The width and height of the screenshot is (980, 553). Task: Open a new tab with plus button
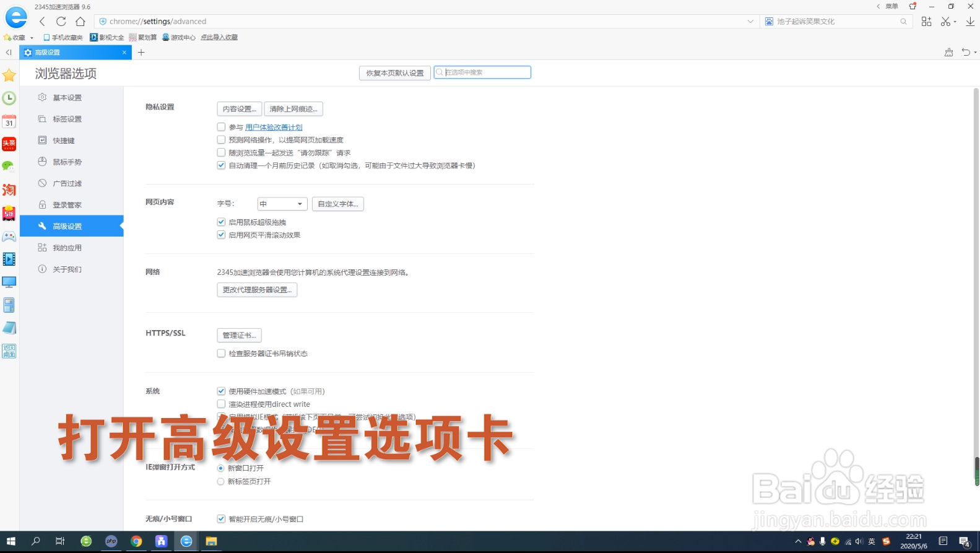tap(141, 52)
